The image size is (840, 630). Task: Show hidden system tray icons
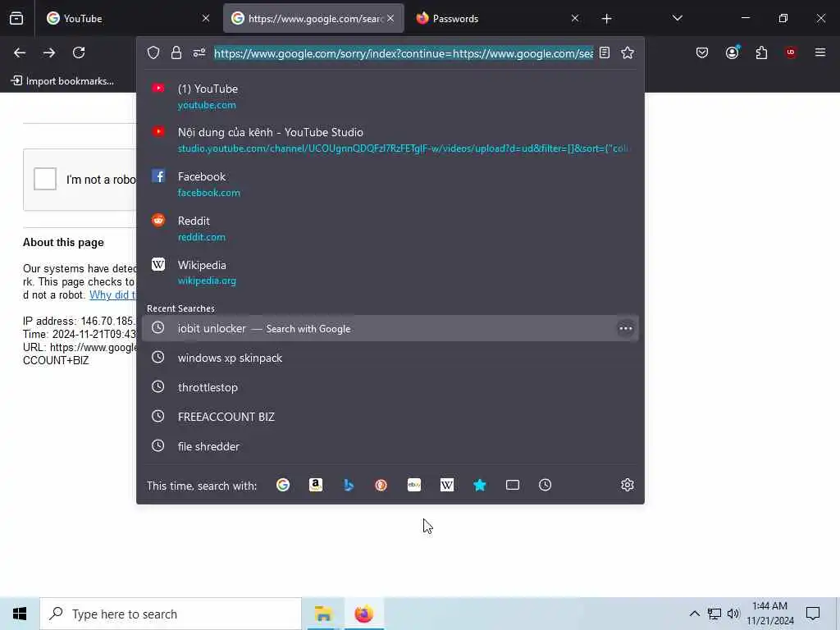click(694, 614)
